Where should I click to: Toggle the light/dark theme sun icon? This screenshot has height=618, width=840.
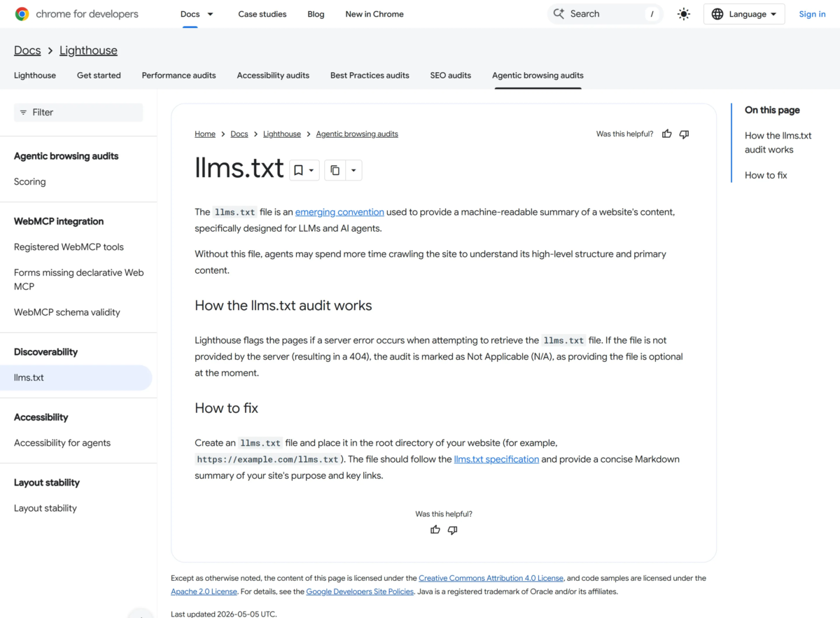[x=684, y=14]
